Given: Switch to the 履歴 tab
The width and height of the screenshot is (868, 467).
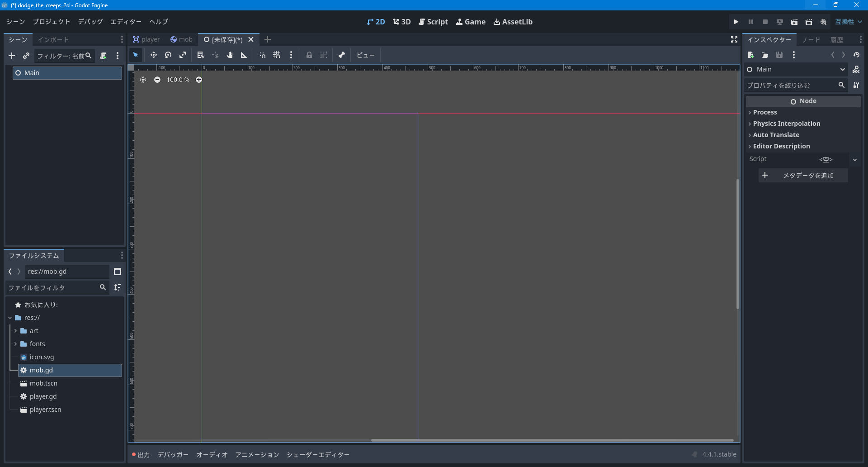Looking at the screenshot, I should 837,40.
